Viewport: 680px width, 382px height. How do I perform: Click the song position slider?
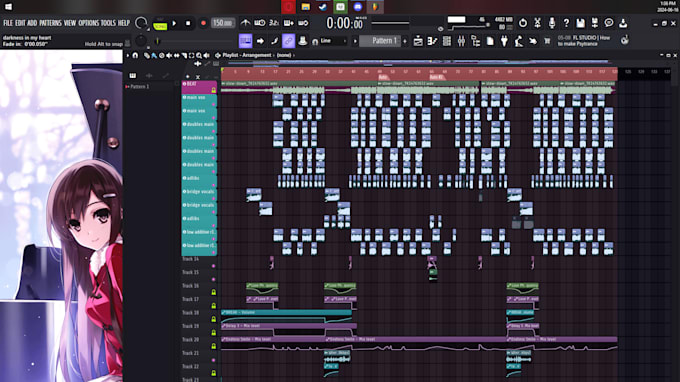click(390, 23)
